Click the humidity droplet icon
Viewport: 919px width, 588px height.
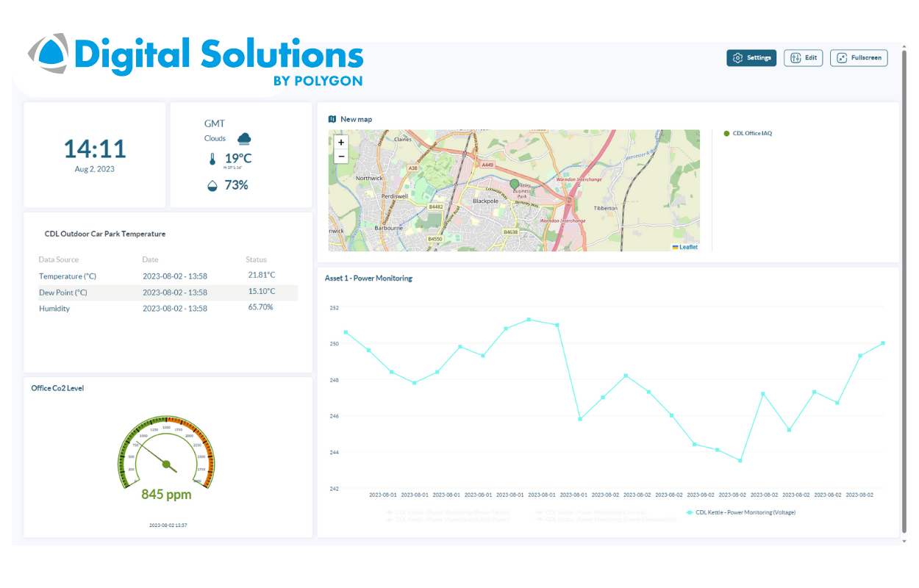(x=212, y=186)
